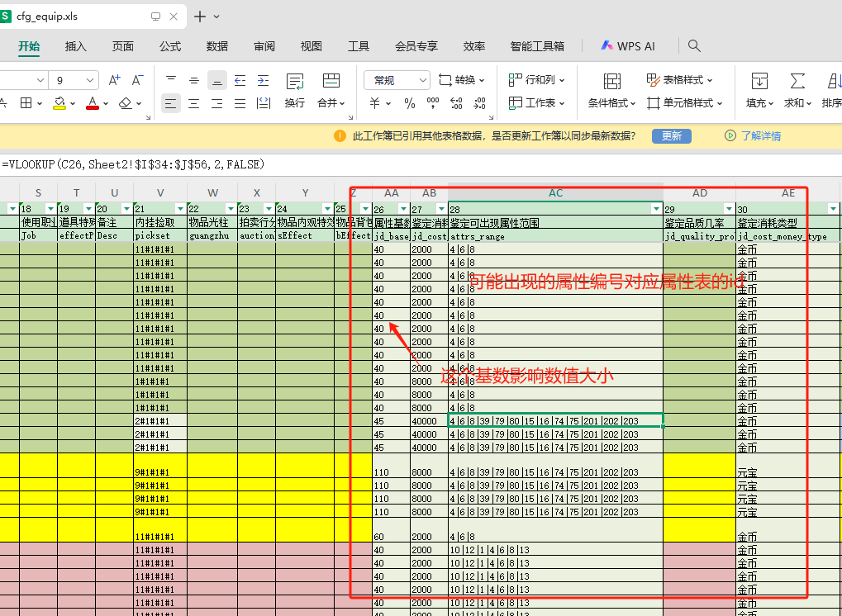Click the increase decimal places icon
842x616 pixels.
456,103
